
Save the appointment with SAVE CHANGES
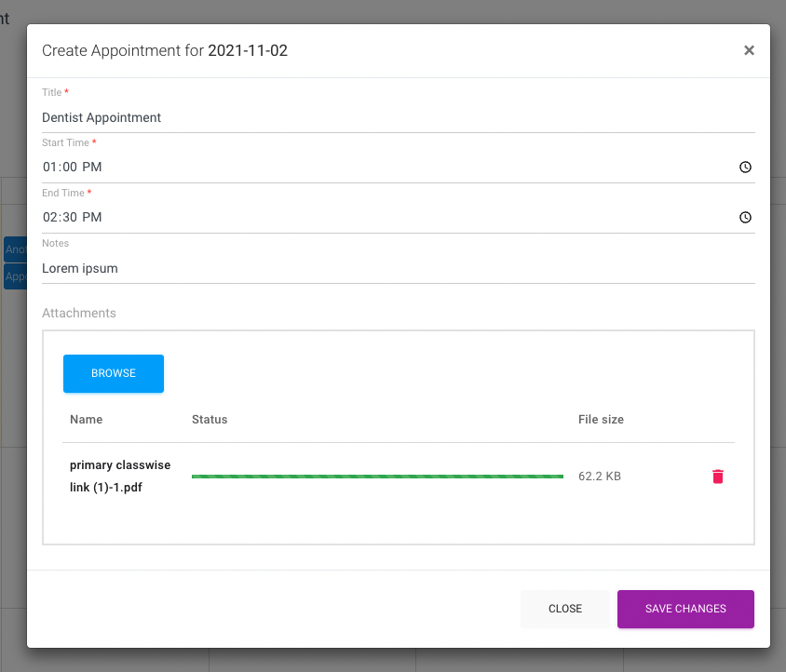click(x=685, y=609)
